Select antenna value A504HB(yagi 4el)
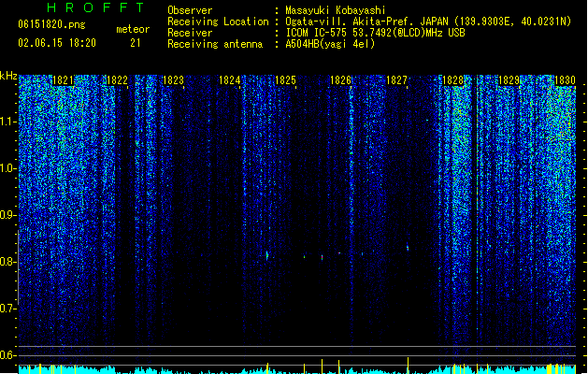The image size is (588, 374). pos(330,44)
